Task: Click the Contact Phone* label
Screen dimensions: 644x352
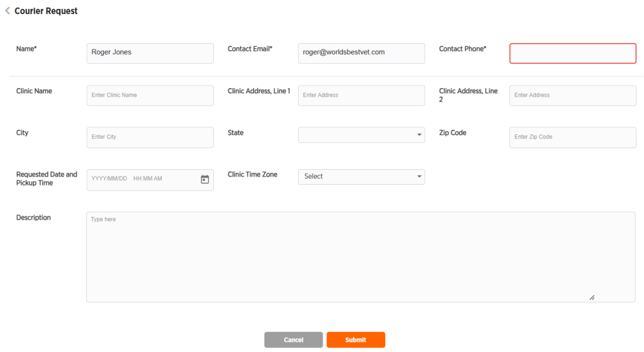Action: pyautogui.click(x=462, y=49)
